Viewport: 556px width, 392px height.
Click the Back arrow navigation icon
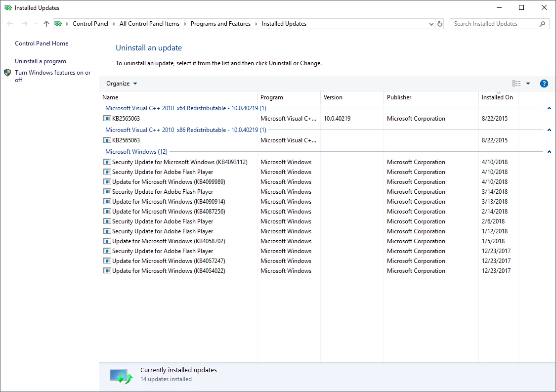pos(10,24)
